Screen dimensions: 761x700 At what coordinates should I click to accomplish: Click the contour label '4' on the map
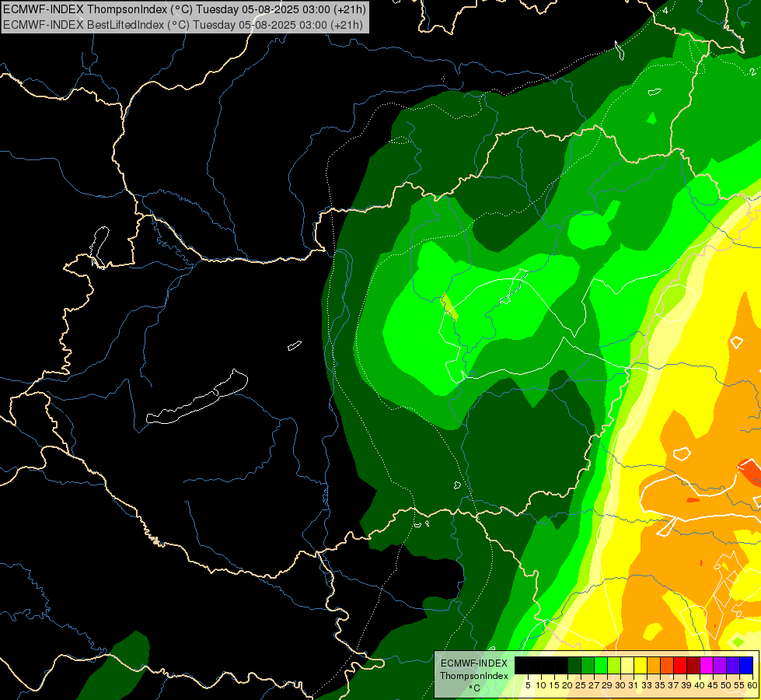pyautogui.click(x=665, y=11)
